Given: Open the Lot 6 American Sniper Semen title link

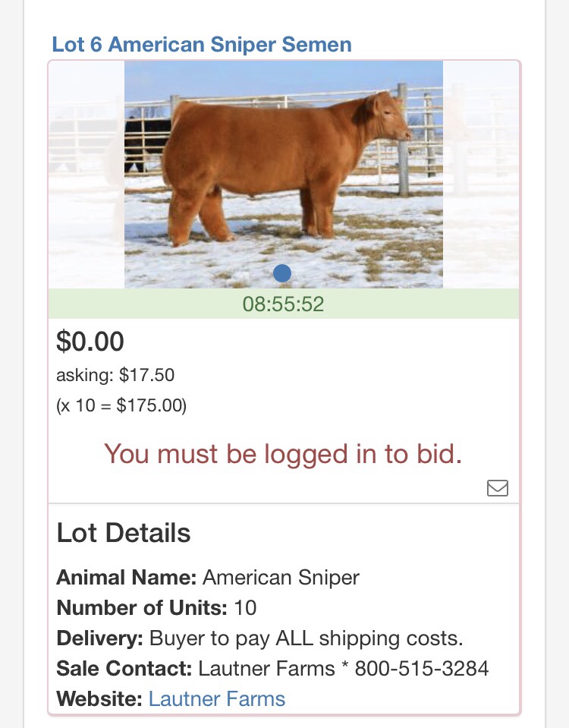Looking at the screenshot, I should point(201,45).
